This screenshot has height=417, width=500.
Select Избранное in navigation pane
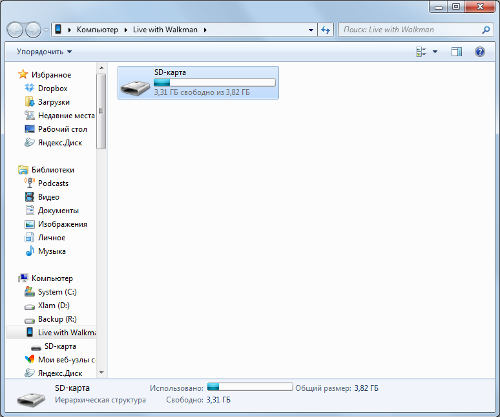(51, 75)
